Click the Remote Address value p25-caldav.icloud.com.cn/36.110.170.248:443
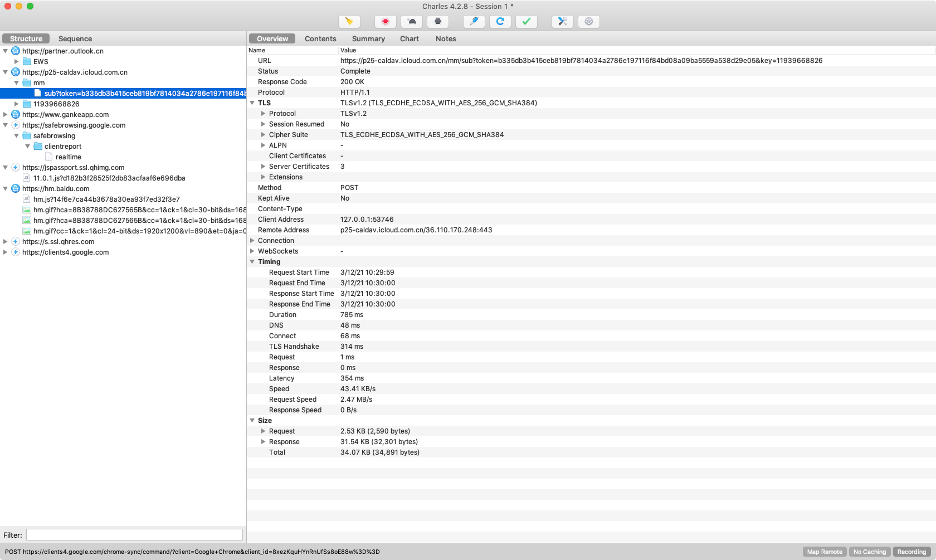Image resolution: width=936 pixels, height=560 pixels. (x=416, y=230)
